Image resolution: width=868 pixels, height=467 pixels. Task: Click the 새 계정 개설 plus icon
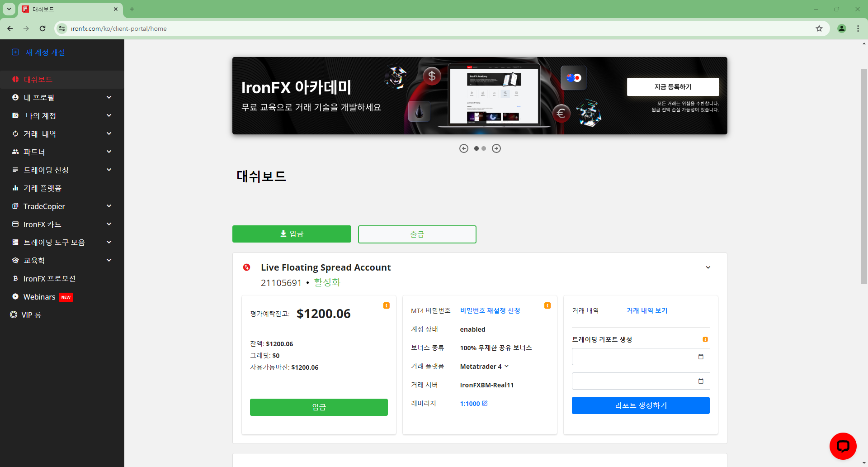pyautogui.click(x=15, y=52)
